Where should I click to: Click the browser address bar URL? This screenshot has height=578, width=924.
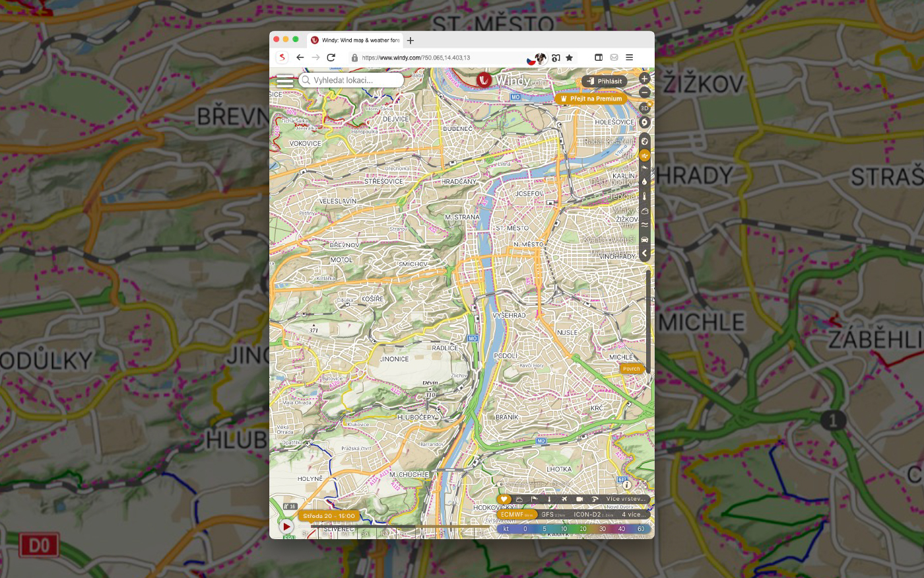[416, 58]
